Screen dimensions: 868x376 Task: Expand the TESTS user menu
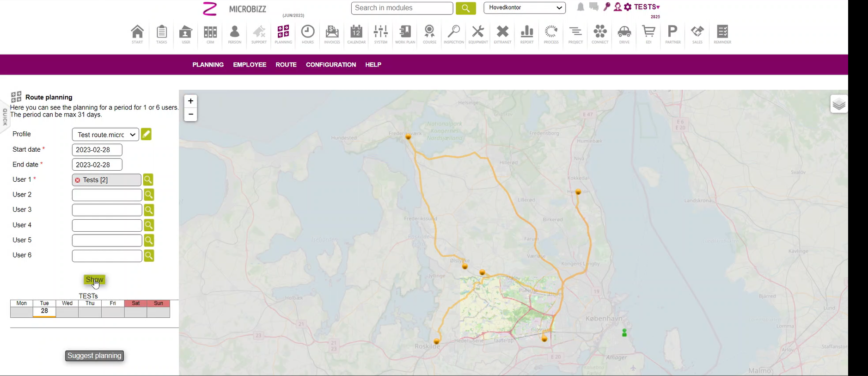click(647, 7)
